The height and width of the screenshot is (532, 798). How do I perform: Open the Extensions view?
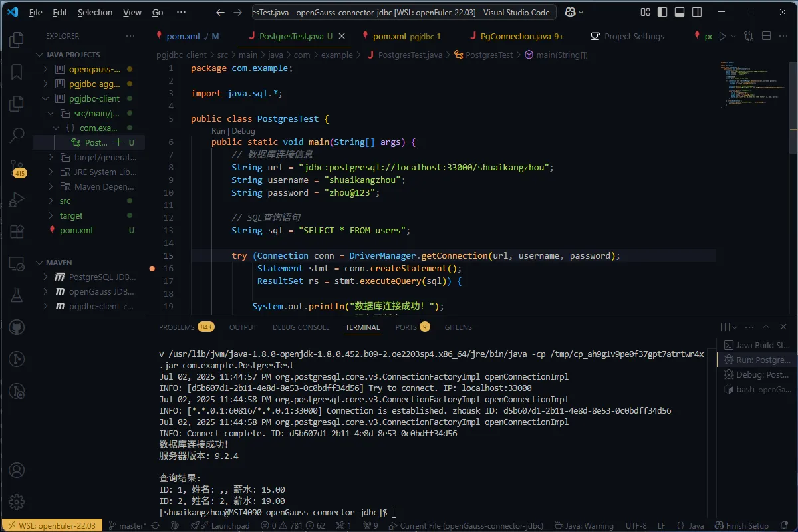(16, 231)
